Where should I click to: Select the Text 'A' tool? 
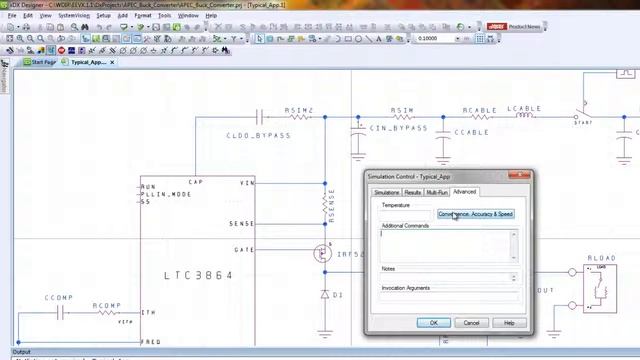tap(379, 39)
